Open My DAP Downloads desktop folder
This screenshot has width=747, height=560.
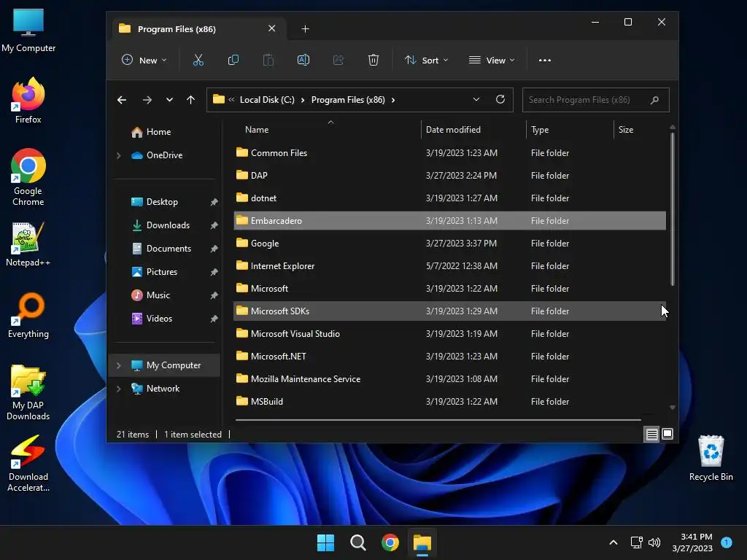28,392
